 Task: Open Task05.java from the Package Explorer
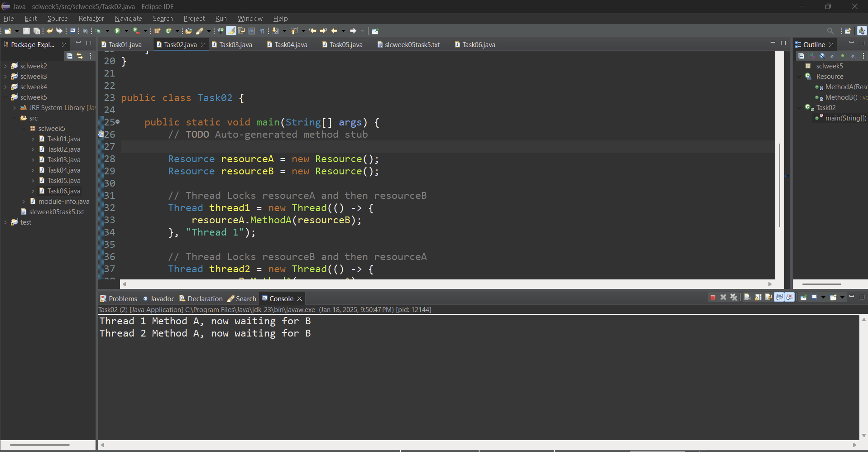point(64,181)
